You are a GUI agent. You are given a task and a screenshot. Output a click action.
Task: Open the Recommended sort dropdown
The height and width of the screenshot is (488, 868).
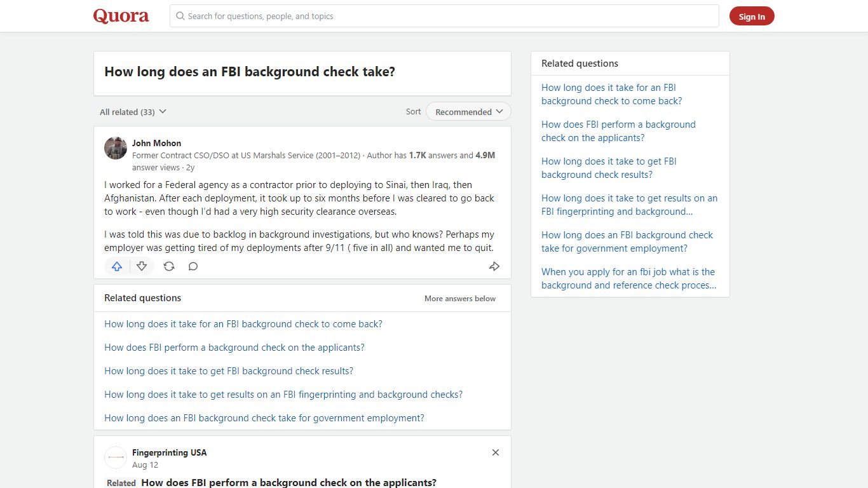tap(469, 112)
